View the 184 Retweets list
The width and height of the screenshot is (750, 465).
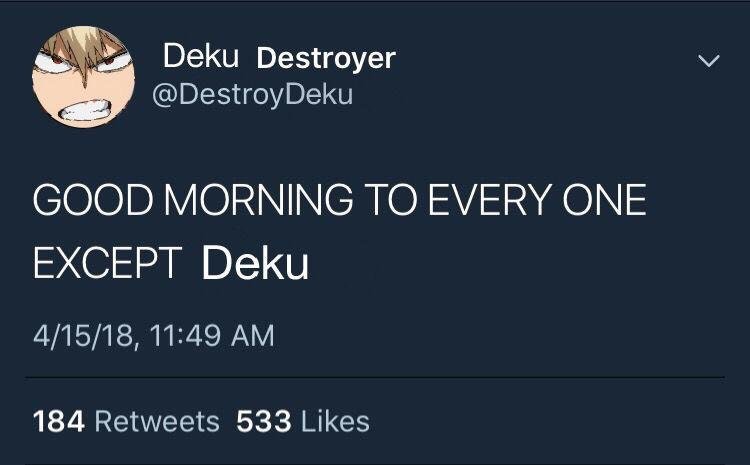(126, 421)
